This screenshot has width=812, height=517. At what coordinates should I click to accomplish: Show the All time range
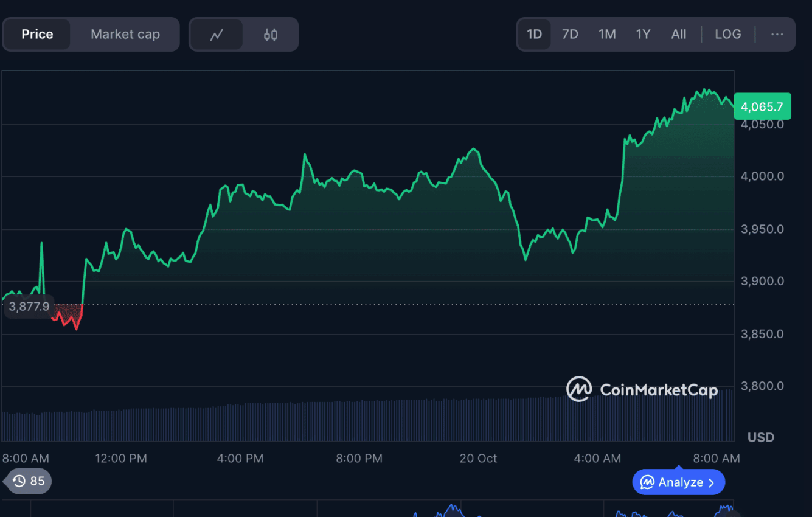coord(678,34)
